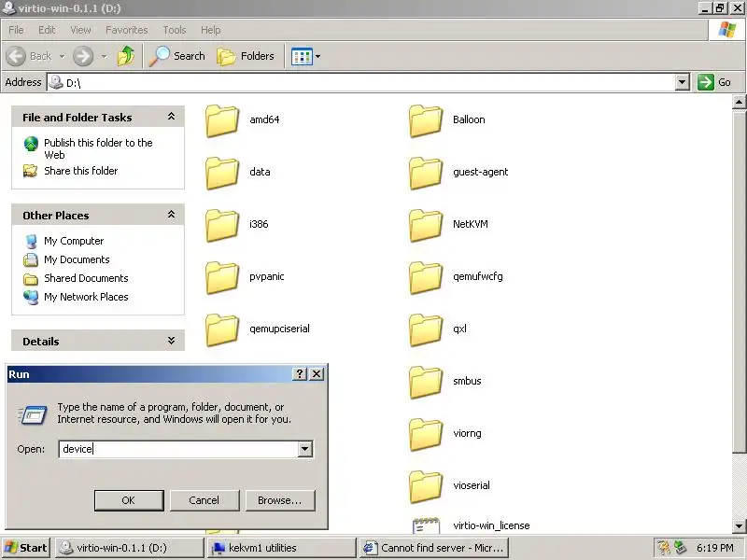This screenshot has width=747, height=560.
Task: Click the vertical scrollbar up arrow
Action: pos(739,102)
